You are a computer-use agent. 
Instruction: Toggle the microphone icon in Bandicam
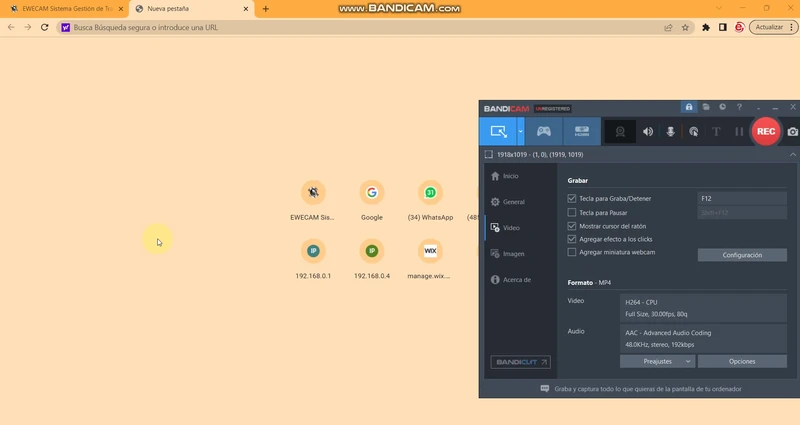pos(670,132)
